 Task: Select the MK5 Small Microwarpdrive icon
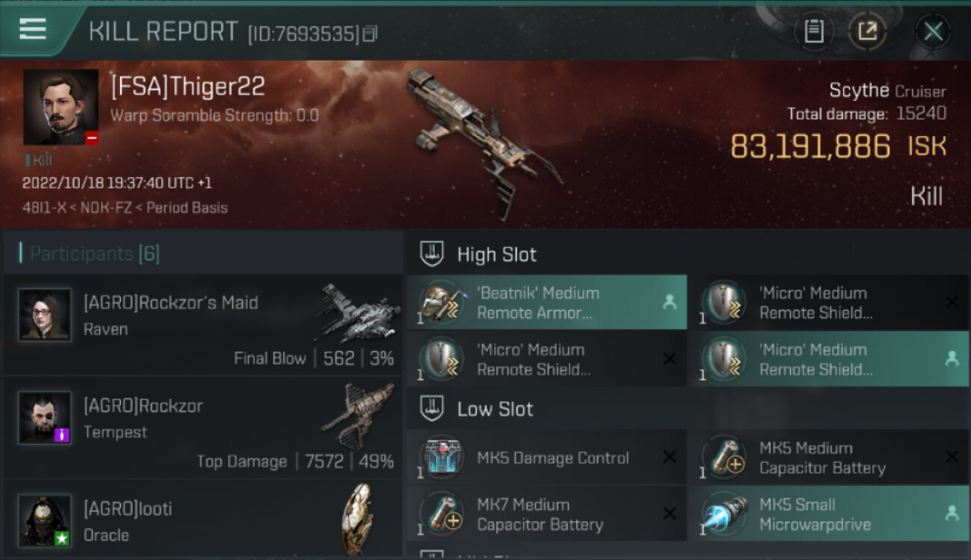point(724,514)
